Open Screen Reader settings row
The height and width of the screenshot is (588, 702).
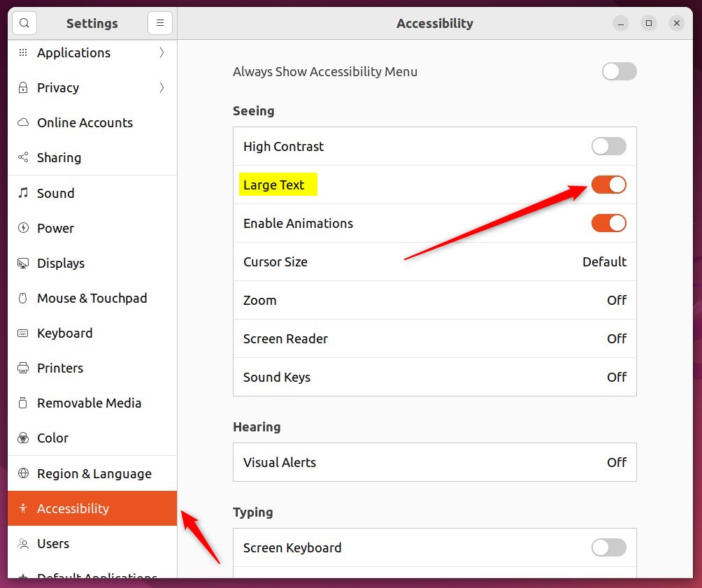[434, 339]
